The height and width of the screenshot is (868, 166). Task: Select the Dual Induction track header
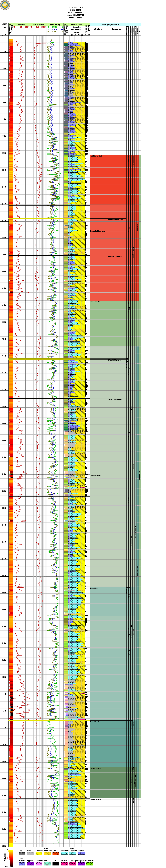tap(38, 25)
